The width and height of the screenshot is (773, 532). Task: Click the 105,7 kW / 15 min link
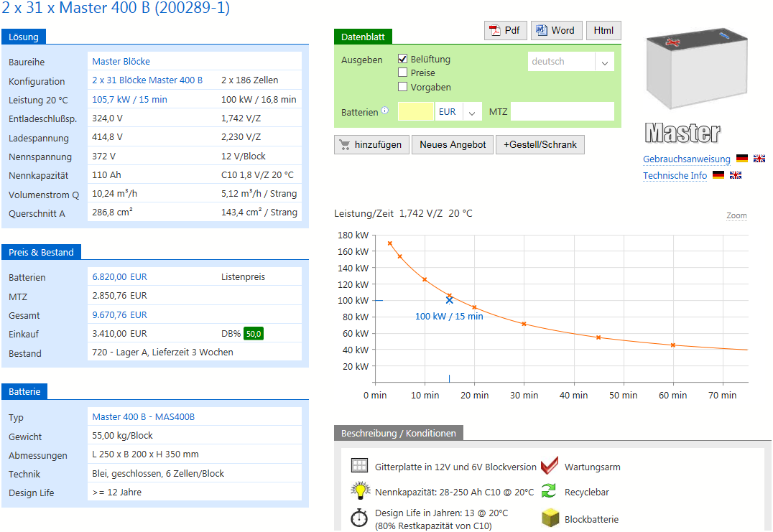click(x=129, y=100)
